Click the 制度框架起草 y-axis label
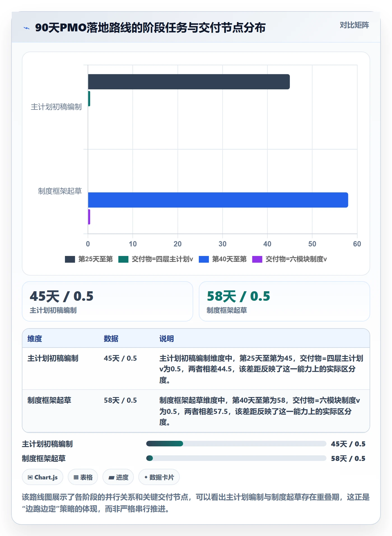The width and height of the screenshot is (392, 536). point(60,191)
